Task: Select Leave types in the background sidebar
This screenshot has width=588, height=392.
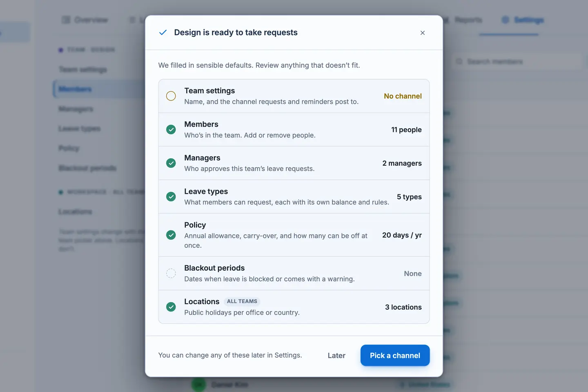Action: click(79, 129)
